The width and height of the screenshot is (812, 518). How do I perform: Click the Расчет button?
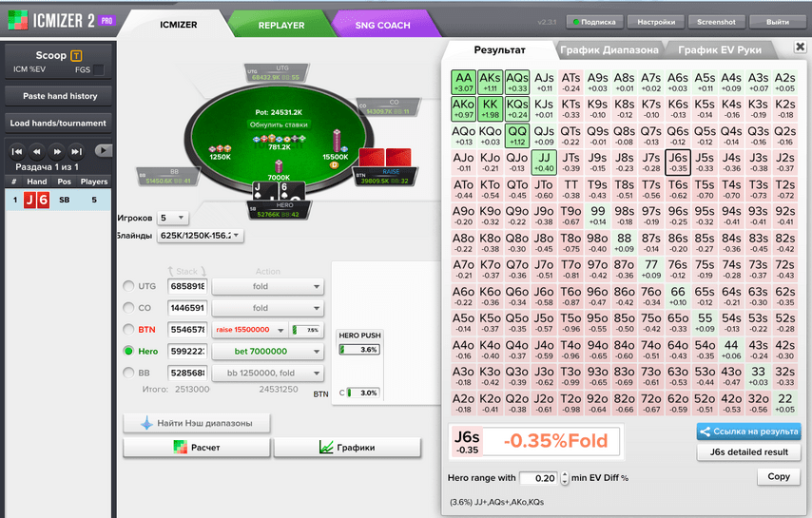[x=197, y=448]
